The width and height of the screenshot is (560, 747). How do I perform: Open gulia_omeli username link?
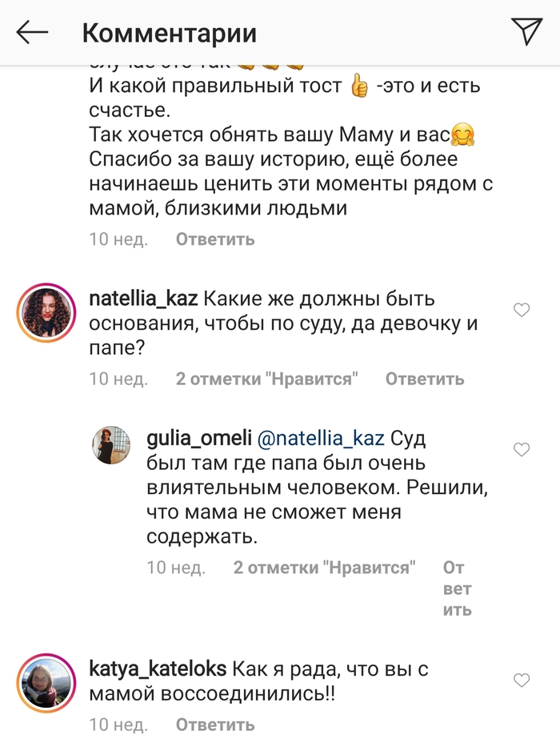pos(198,439)
